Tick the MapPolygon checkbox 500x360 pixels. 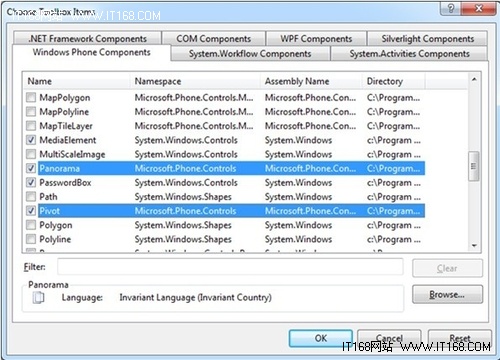[x=31, y=98]
